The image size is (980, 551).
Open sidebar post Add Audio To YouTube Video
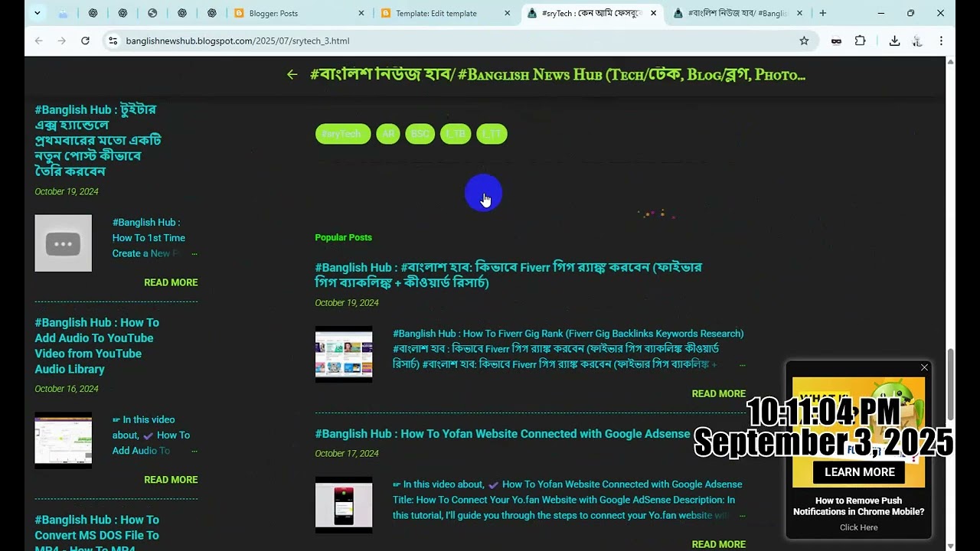[96, 346]
